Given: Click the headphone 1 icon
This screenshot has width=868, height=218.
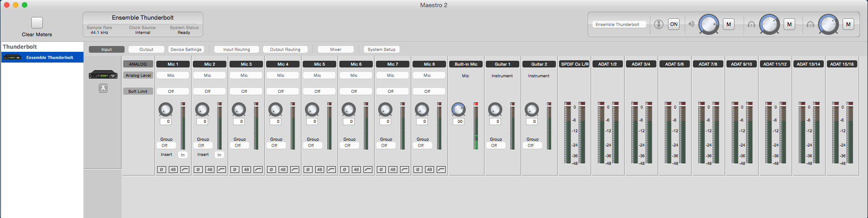Looking at the screenshot, I should (751, 24).
